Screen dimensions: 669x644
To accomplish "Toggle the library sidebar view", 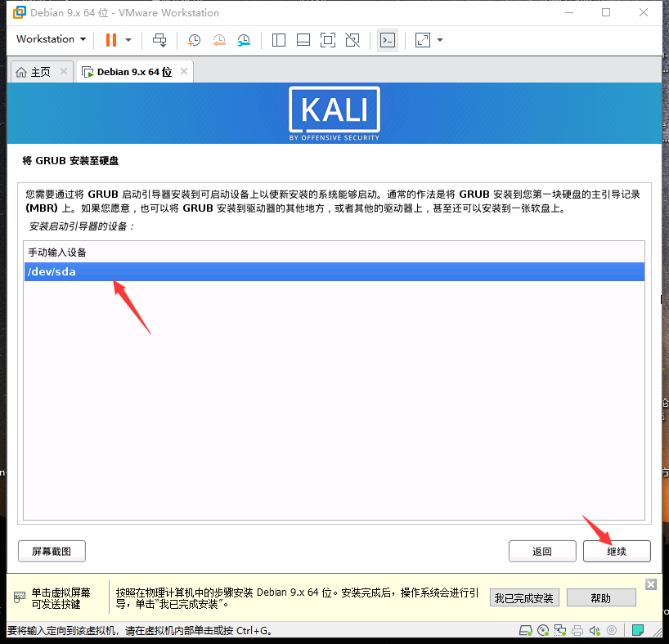I will [279, 40].
